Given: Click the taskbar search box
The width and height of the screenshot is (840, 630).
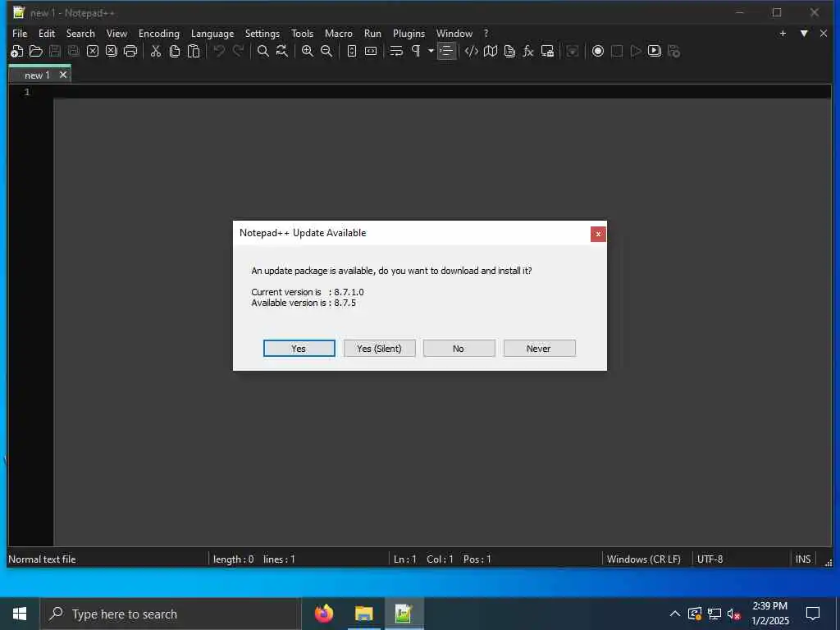Looking at the screenshot, I should pos(171,614).
